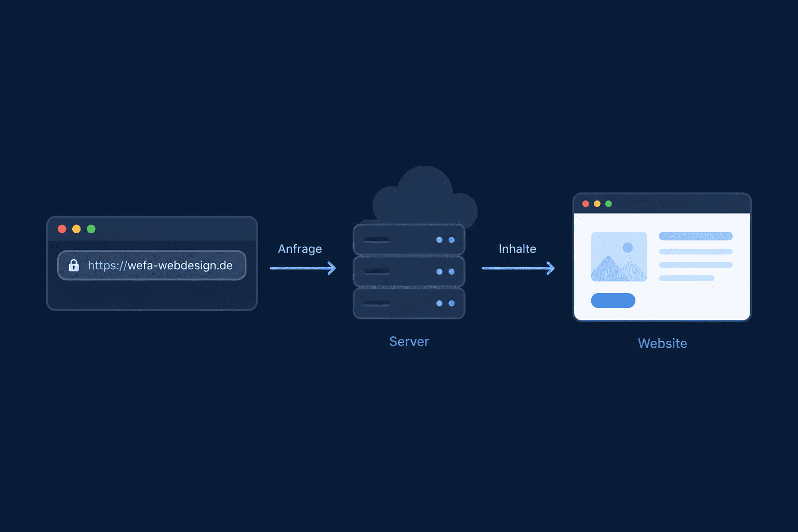Click the padlock icon in the address bar
This screenshot has width=798, height=532.
click(x=74, y=265)
